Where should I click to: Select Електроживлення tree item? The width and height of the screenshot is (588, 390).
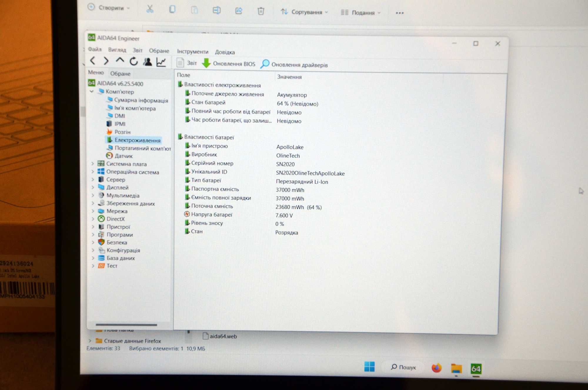(x=134, y=140)
